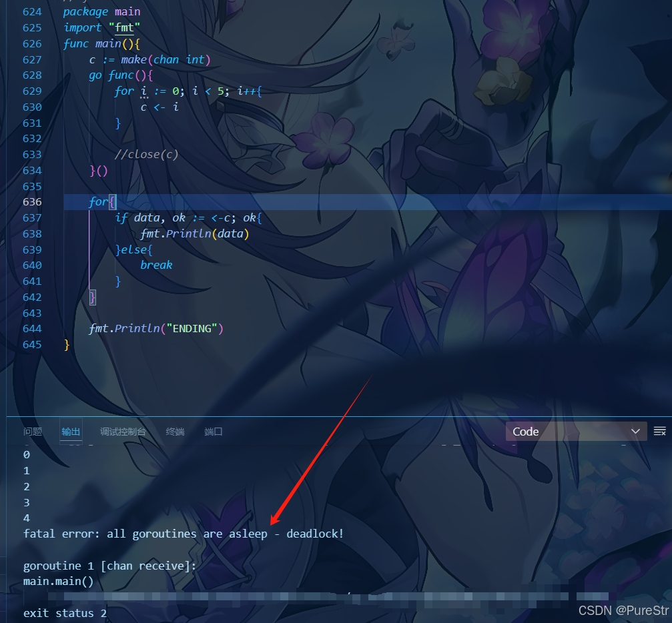672x623 pixels.
Task: Click line number 636 in the gutter
Action: tap(32, 202)
